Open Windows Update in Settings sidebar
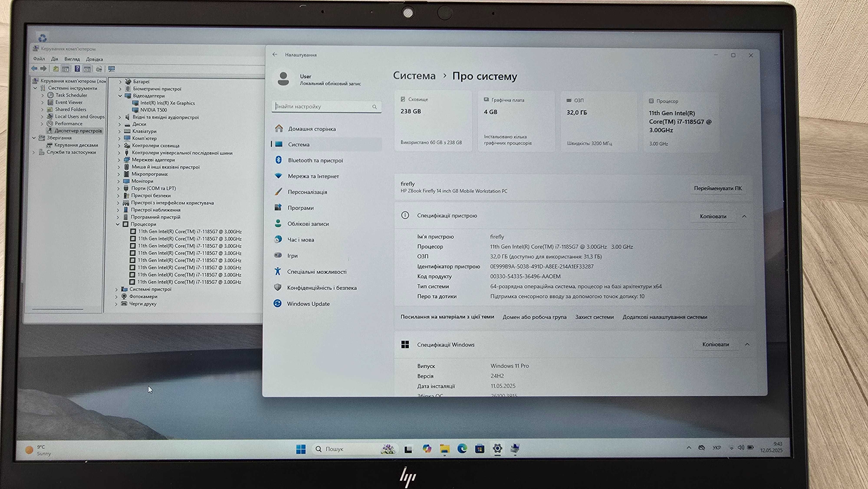This screenshot has width=868, height=489. pyautogui.click(x=308, y=304)
